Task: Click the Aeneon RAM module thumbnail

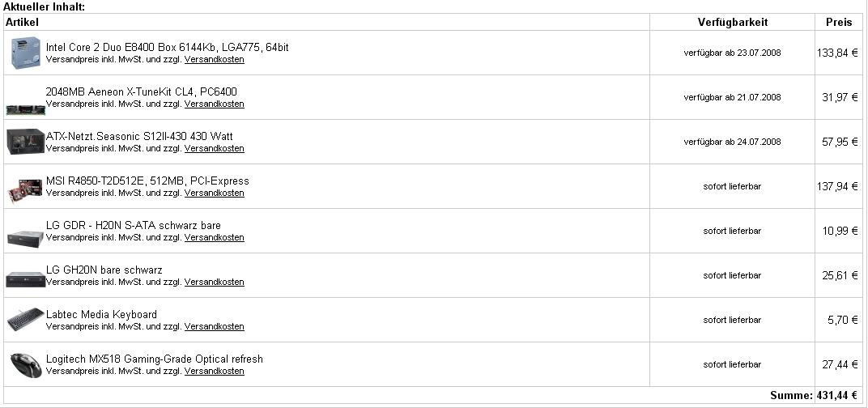Action: (26, 109)
